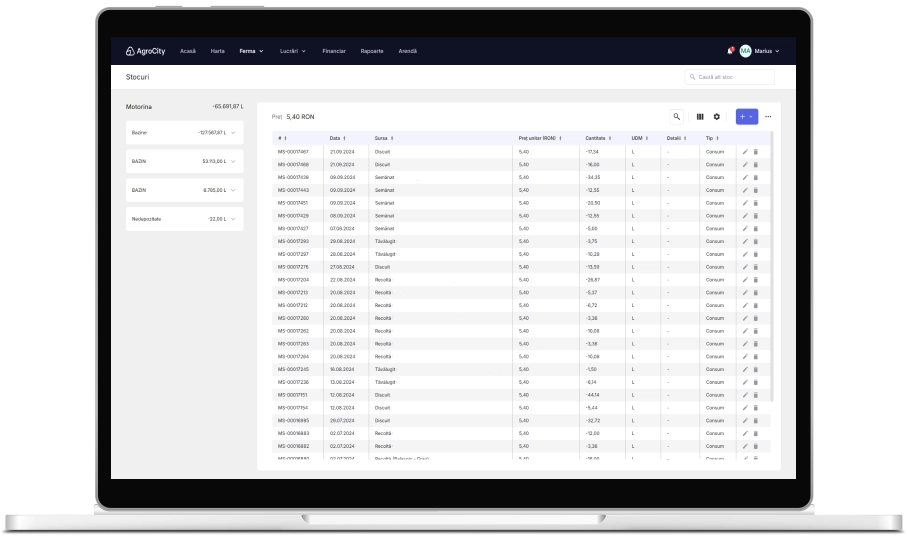Click the MA user avatar

point(745,51)
